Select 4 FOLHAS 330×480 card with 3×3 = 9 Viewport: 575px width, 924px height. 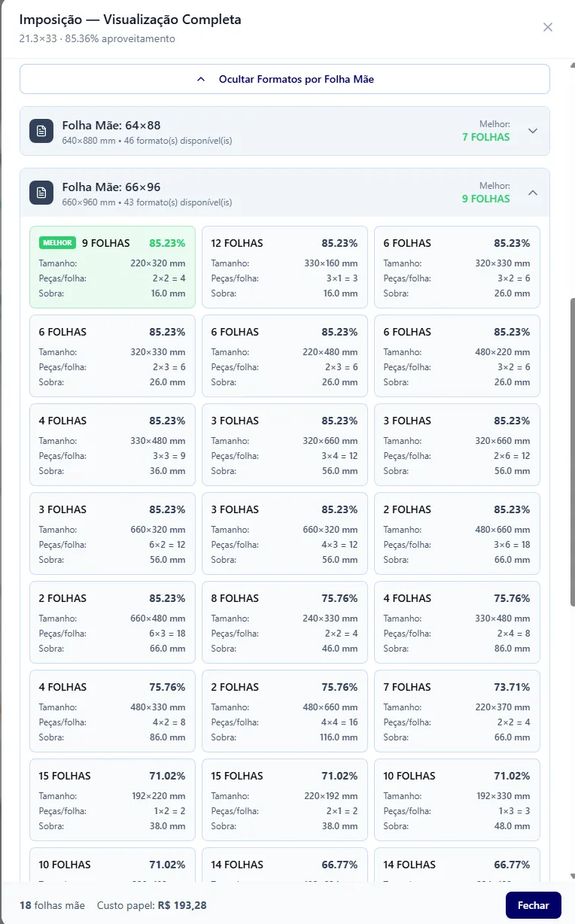(112, 445)
